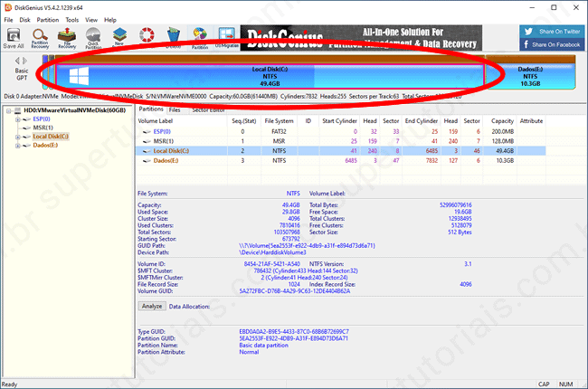Select Dados(E:) row in partition table
The image size is (588, 389).
(340, 160)
